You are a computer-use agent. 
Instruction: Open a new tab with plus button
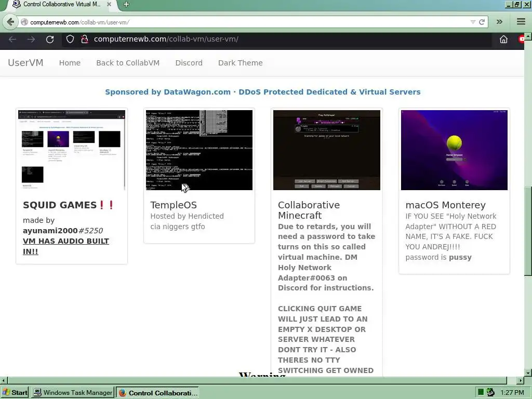click(x=126, y=4)
